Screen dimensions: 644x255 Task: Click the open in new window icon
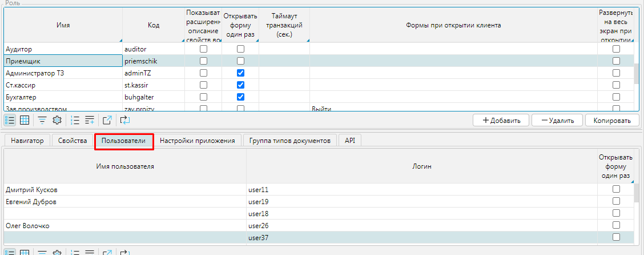(107, 120)
